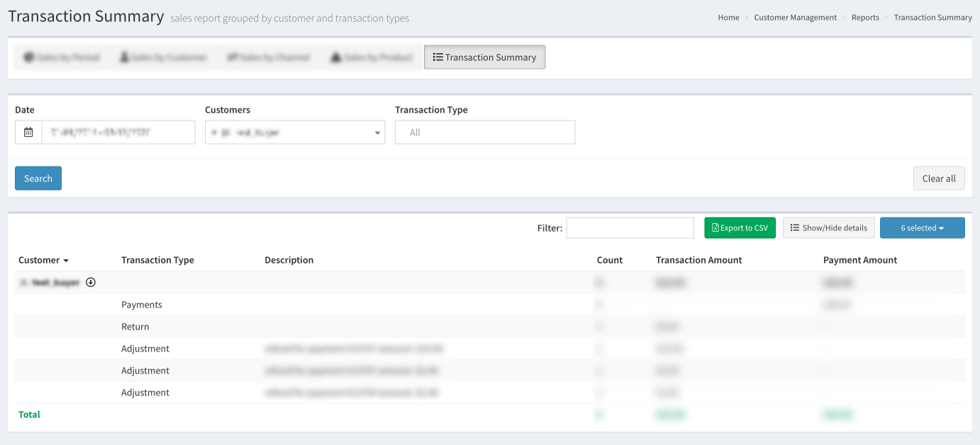The height and width of the screenshot is (445, 980).
Task: Click into the Filter text box
Action: pyautogui.click(x=630, y=228)
